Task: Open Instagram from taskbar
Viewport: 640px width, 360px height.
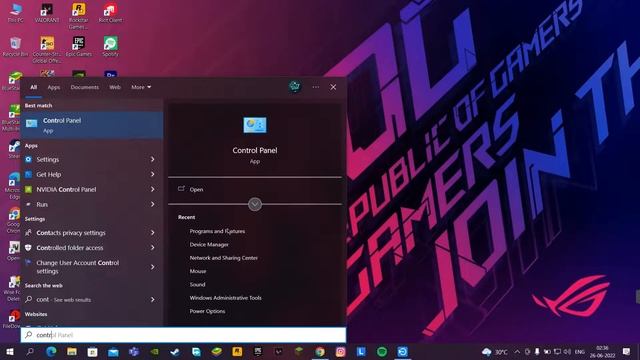Action: (x=340, y=351)
